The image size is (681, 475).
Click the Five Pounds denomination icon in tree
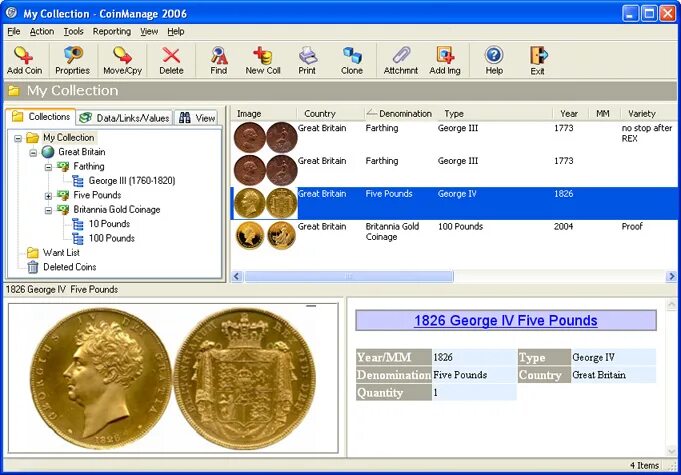click(x=63, y=195)
